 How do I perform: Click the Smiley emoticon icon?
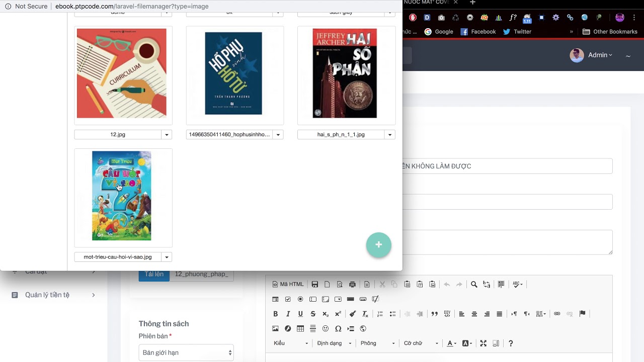pyautogui.click(x=326, y=329)
